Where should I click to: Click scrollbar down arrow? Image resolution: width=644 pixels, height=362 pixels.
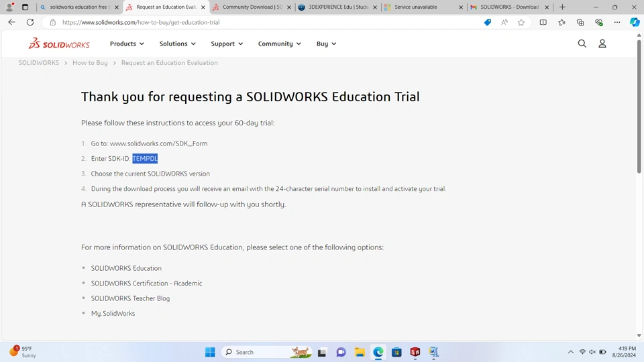tap(639, 336)
